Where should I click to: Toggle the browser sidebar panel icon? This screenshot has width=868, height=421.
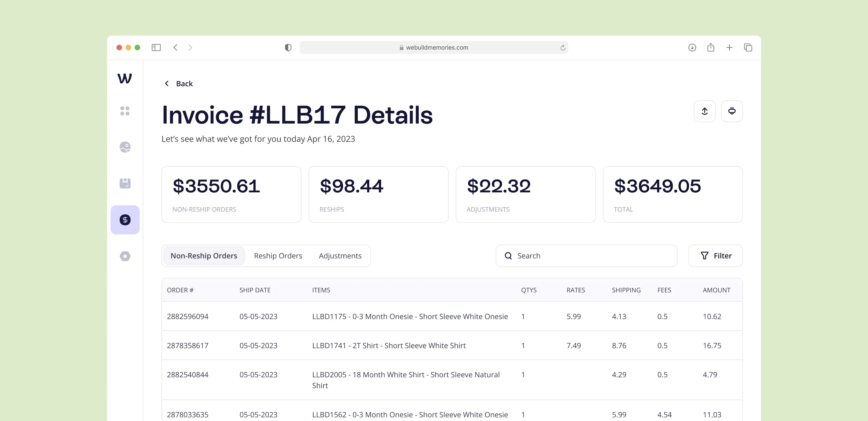coord(156,48)
